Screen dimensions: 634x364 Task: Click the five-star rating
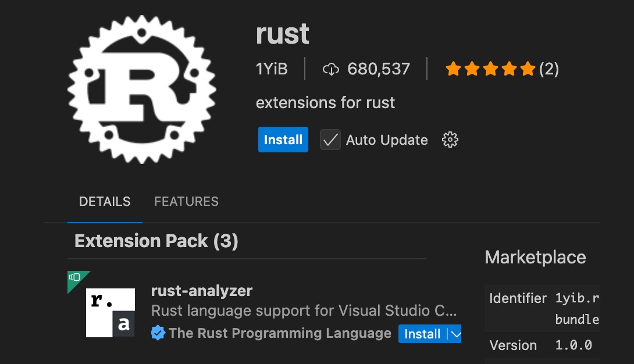(x=490, y=69)
